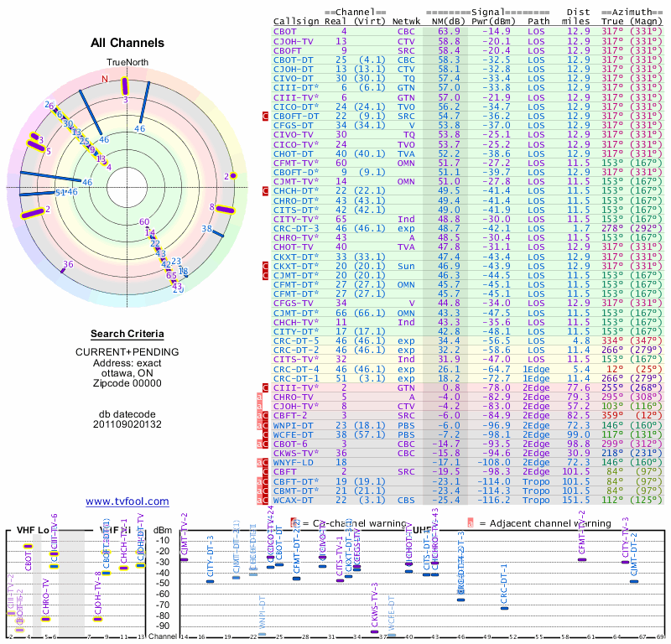The height and width of the screenshot is (644, 671).
Task: Click the Zipcode 00000 text
Action: click(127, 383)
